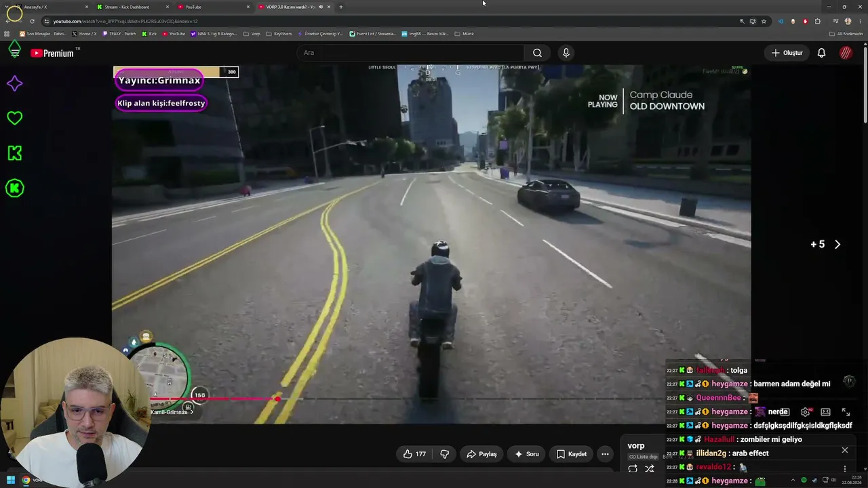Image resolution: width=868 pixels, height=488 pixels.
Task: Close the VORP 3.0 browser tab
Action: [329, 7]
